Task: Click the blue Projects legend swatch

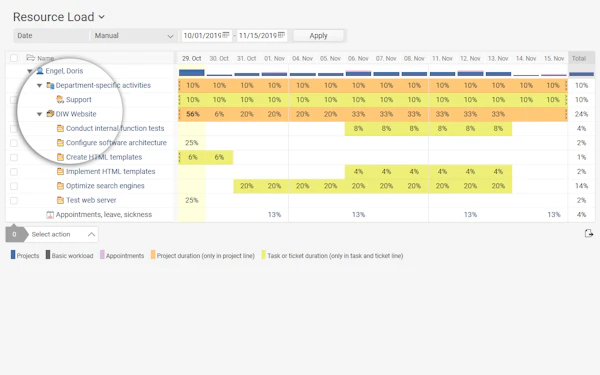Action: [13, 255]
